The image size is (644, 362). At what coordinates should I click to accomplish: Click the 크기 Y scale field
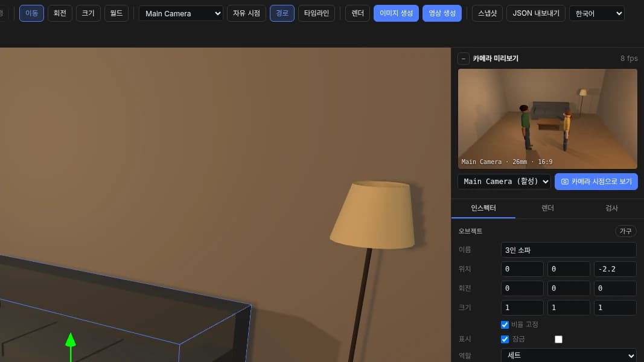[569, 308]
